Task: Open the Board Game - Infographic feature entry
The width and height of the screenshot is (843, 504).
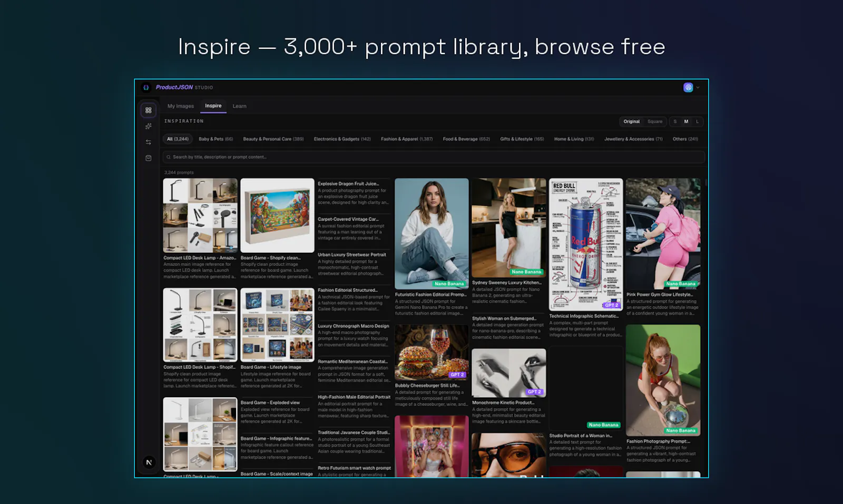Action: point(277,448)
